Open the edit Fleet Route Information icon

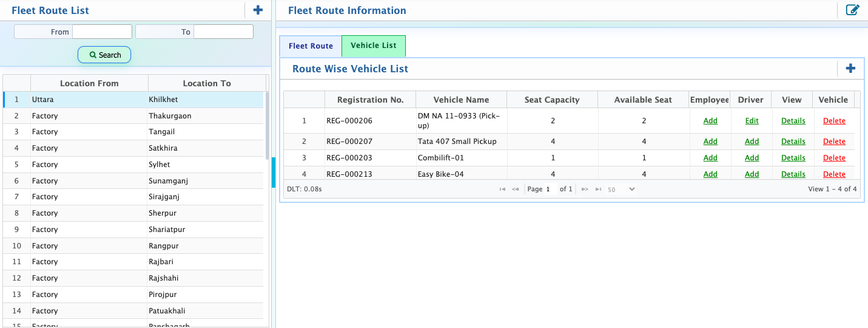[x=852, y=10]
